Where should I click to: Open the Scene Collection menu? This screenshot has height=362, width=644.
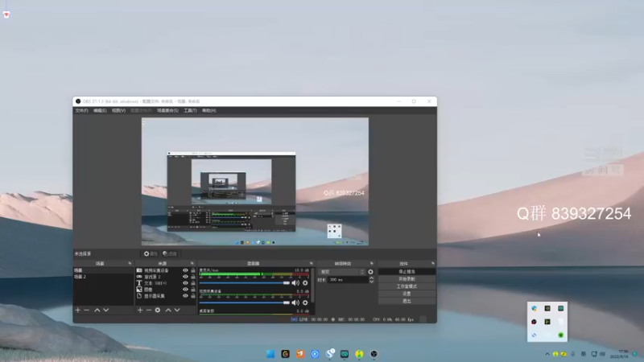pos(167,111)
